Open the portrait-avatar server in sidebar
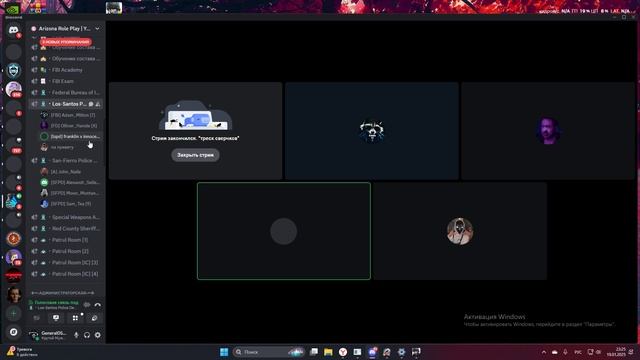 tap(13, 294)
